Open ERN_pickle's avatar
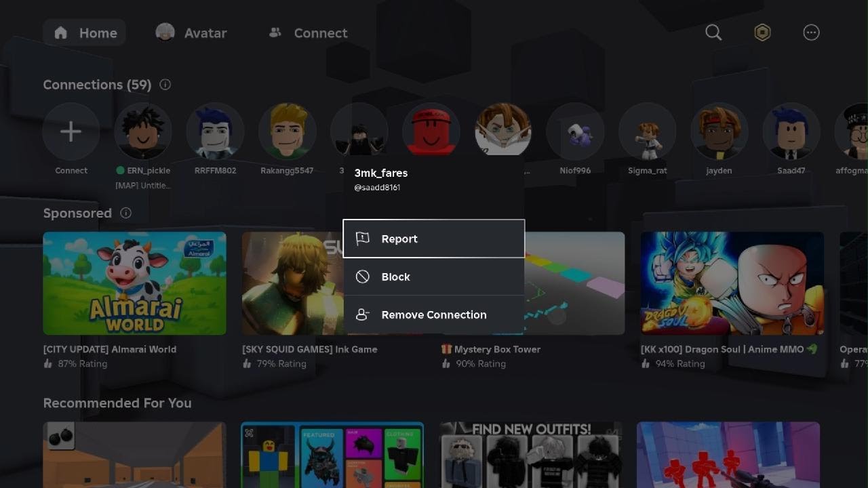 pos(143,131)
